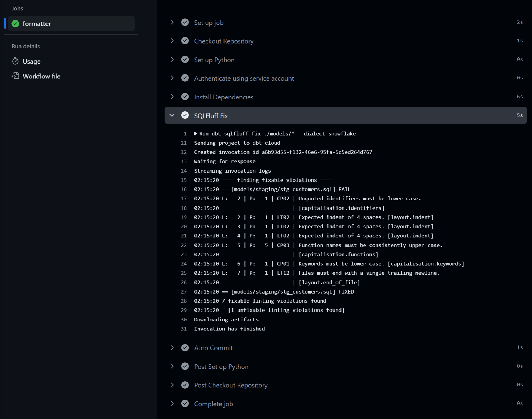Image resolution: width=532 pixels, height=419 pixels.
Task: Open the Complete job step title
Action: [x=214, y=404]
